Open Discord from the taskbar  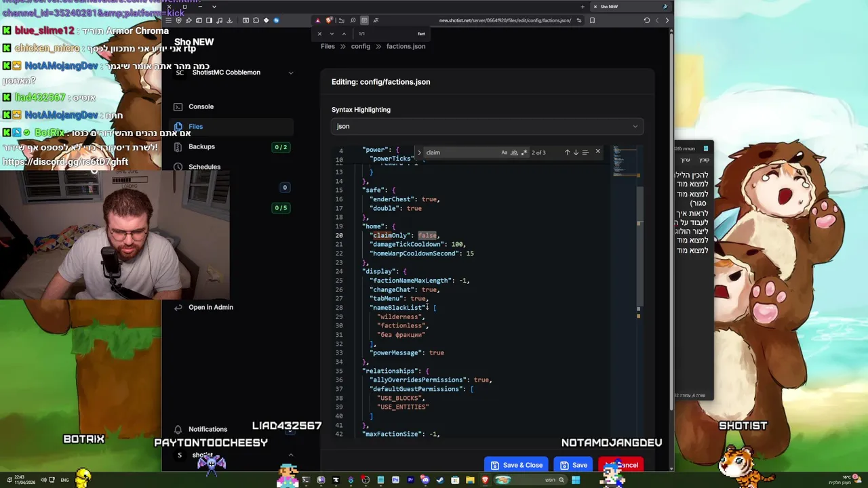[425, 481]
